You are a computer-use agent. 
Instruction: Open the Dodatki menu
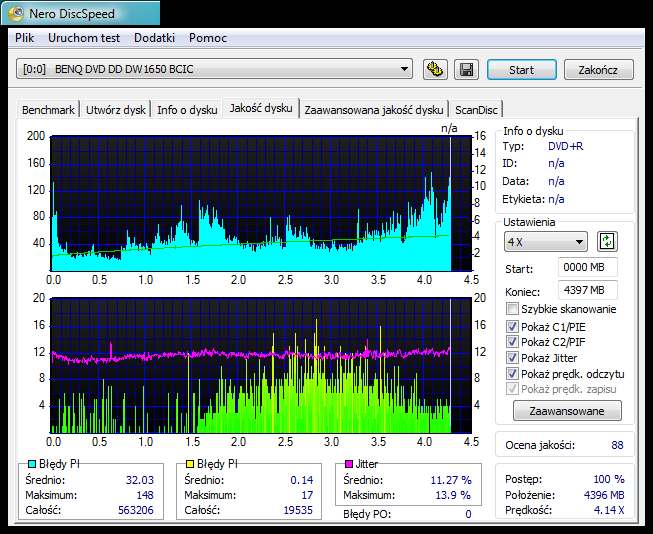coord(154,38)
